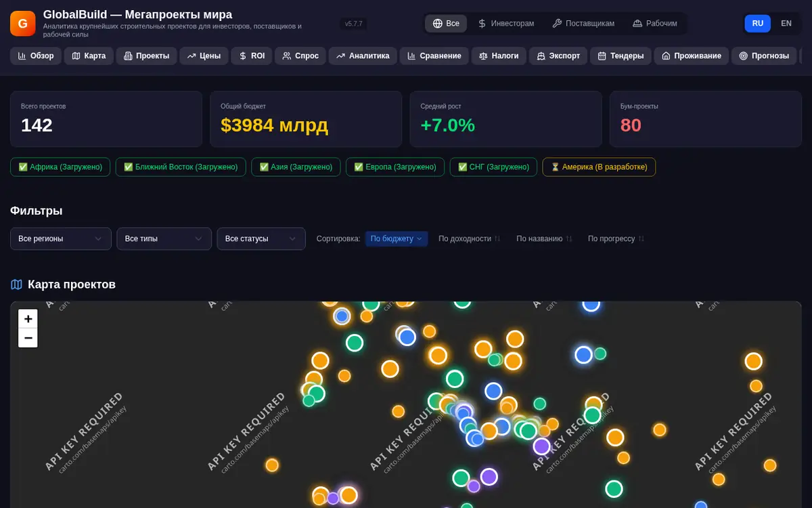Select the Все audience filter
Viewport: 812px width, 508px height.
coord(446,23)
